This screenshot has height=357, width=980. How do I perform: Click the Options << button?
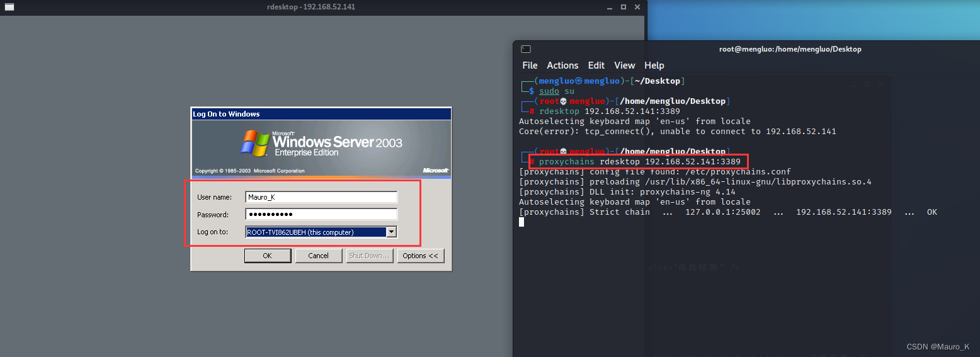(x=421, y=256)
